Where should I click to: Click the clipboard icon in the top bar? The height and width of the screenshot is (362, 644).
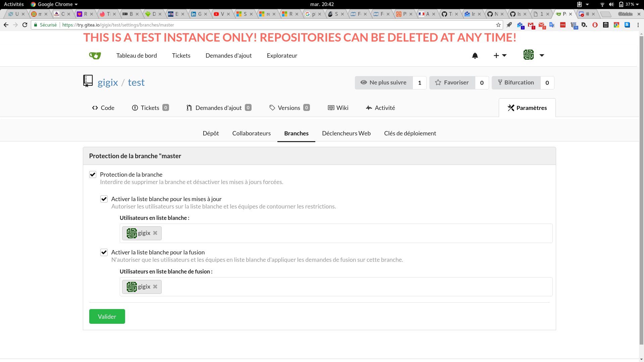pyautogui.click(x=579, y=4)
